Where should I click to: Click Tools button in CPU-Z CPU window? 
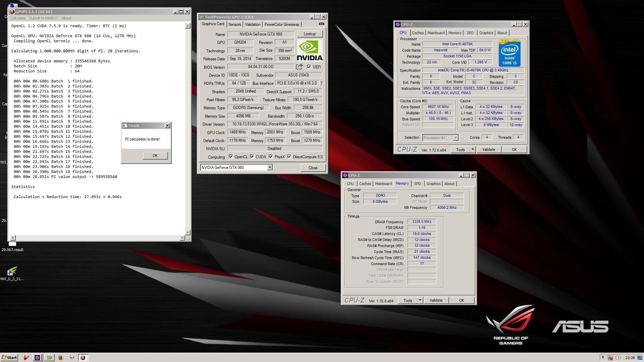460,149
